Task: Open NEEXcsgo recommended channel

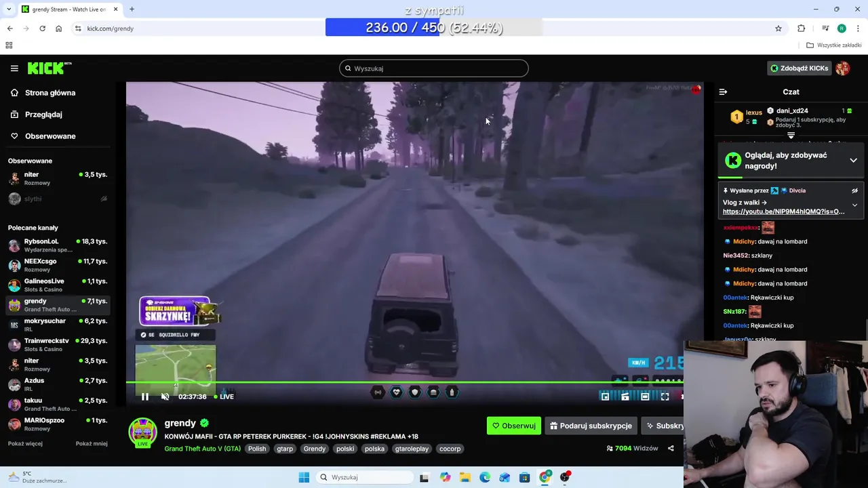Action: click(x=58, y=265)
